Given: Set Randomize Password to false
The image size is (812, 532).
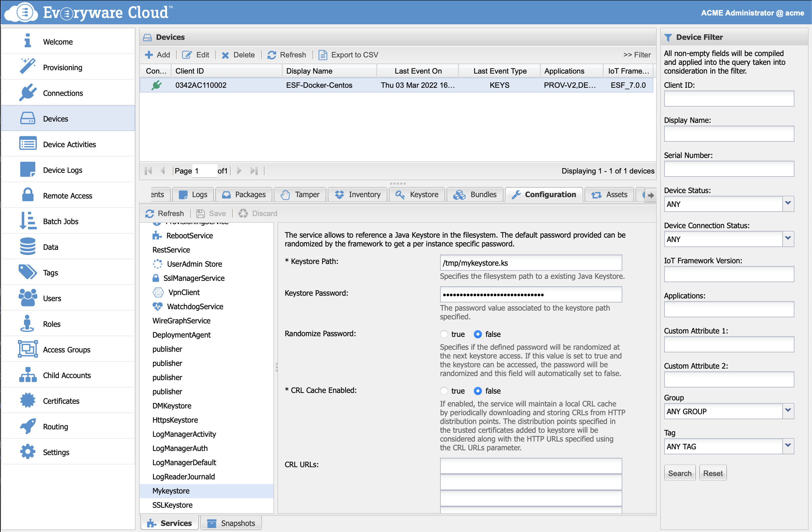Looking at the screenshot, I should point(478,334).
